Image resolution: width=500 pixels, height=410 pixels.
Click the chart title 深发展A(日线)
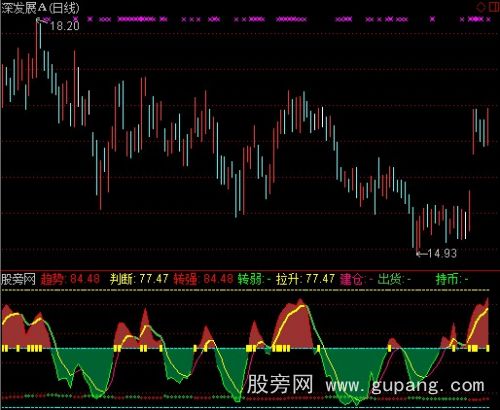[40, 8]
